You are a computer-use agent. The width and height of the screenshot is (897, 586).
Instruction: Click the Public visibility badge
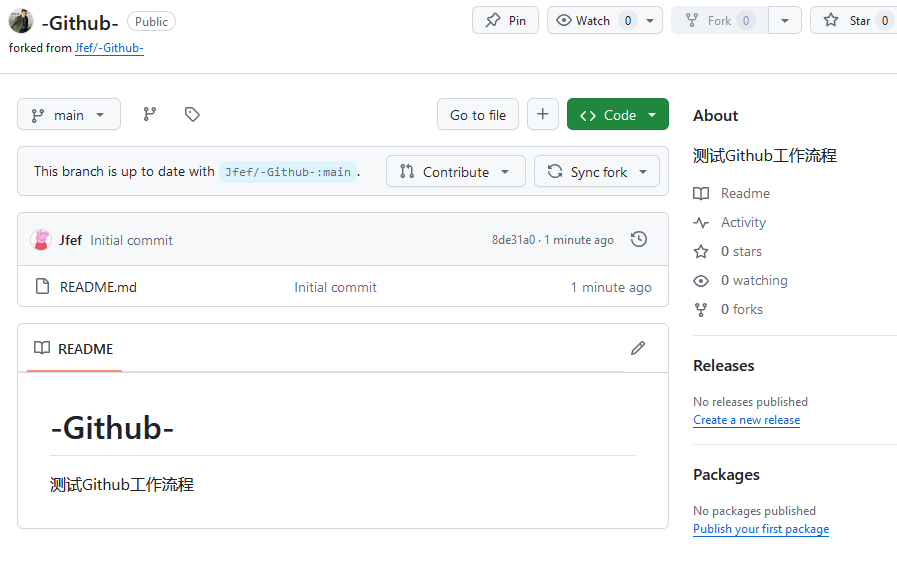151,22
